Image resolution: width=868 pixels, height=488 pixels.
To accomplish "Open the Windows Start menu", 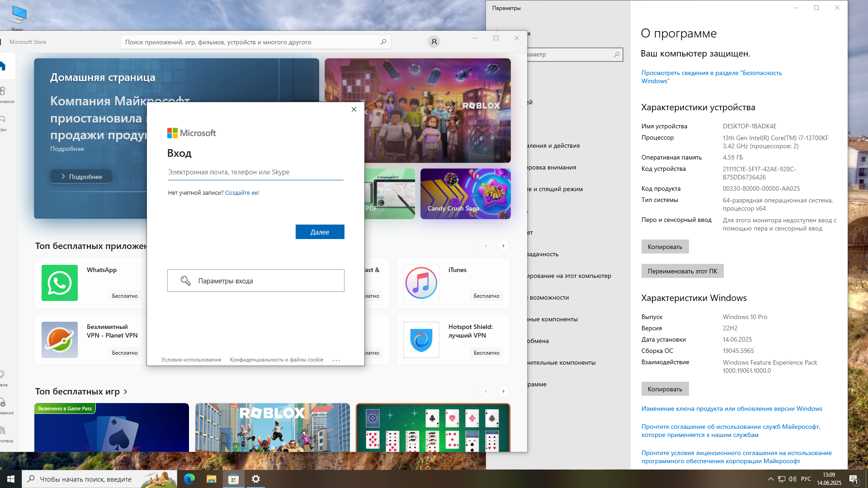I will tap(11, 479).
